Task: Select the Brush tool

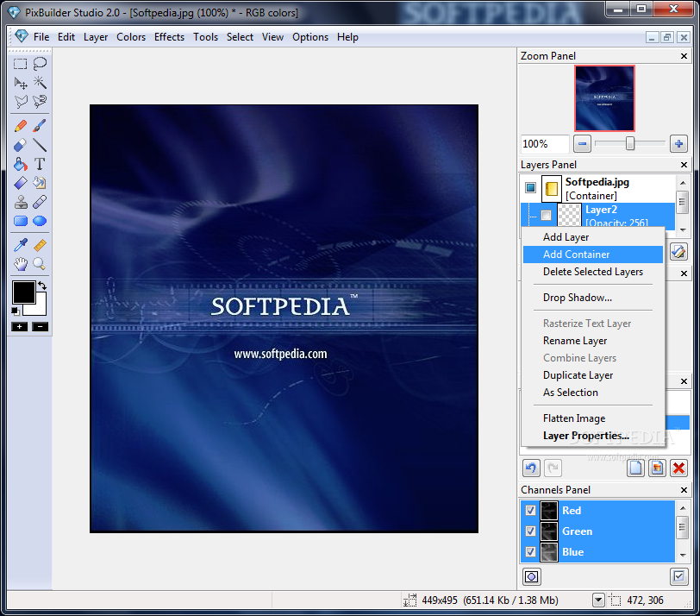Action: pos(40,126)
